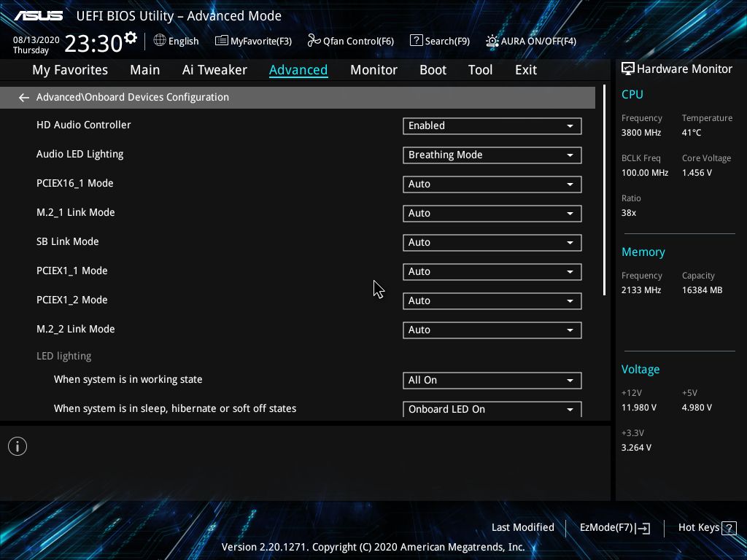
Task: Click the 23:30 clock
Action: coord(93,43)
